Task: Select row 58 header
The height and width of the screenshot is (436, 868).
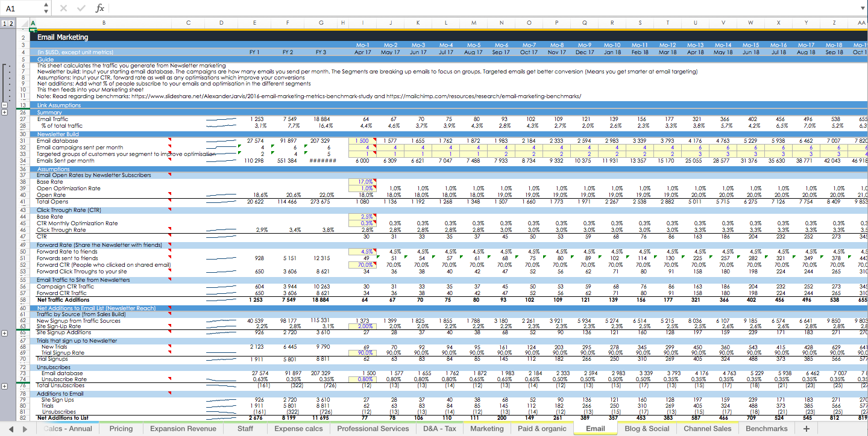Action: pyautogui.click(x=24, y=299)
